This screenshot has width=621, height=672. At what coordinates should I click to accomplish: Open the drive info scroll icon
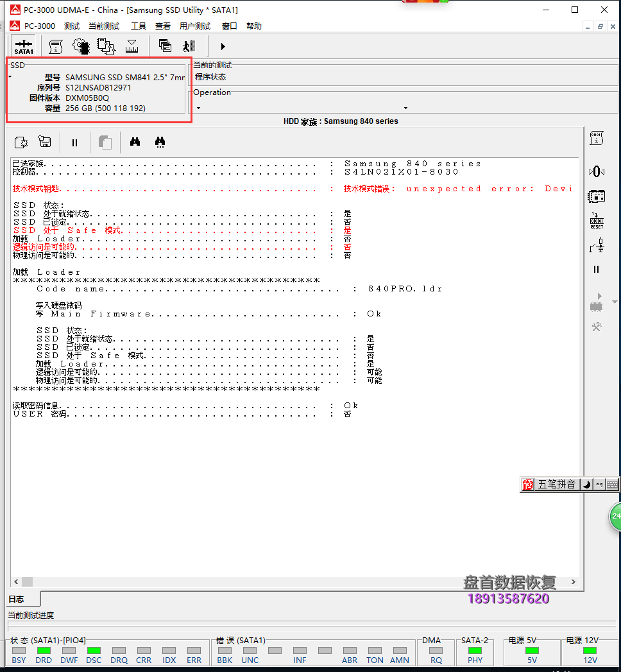point(56,46)
